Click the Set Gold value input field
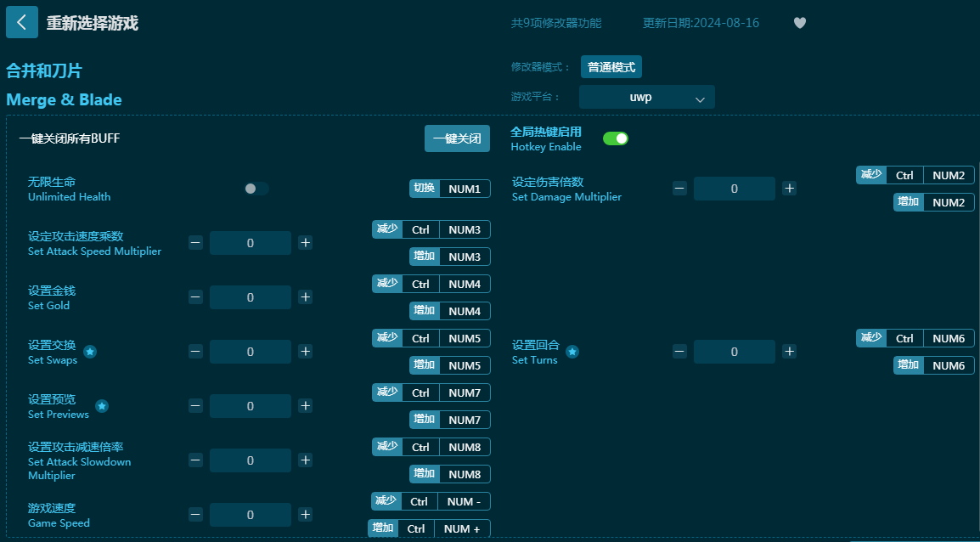Image resolution: width=980 pixels, height=542 pixels. 250,297
